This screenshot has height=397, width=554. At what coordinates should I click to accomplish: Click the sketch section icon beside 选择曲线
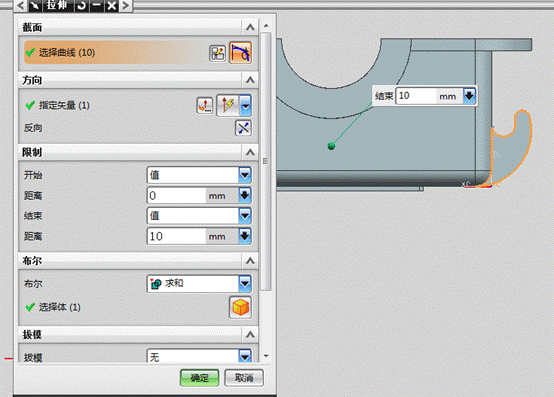(x=217, y=53)
